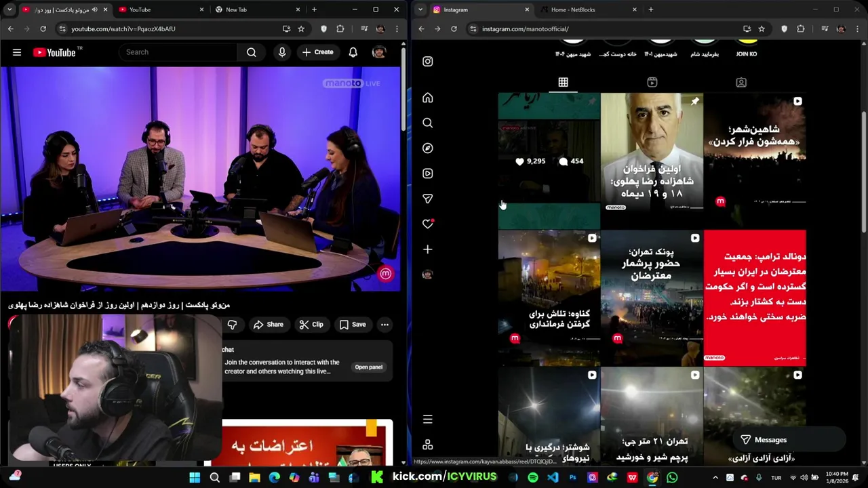Open Chrome menu in the Instagram window
The image size is (868, 488).
pos(857,28)
